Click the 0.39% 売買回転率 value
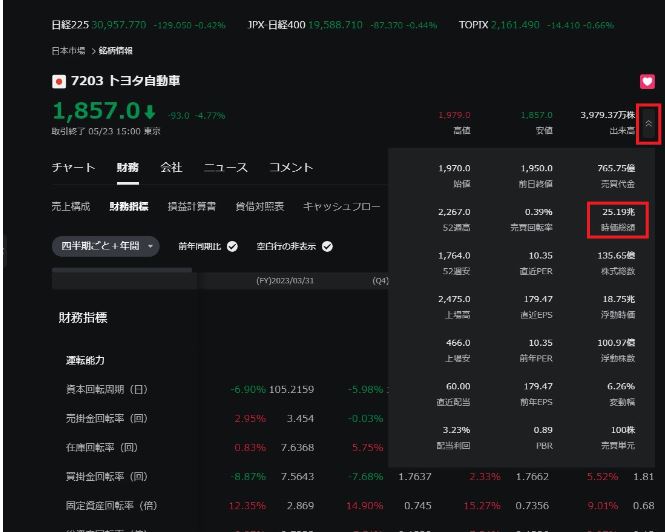The height and width of the screenshot is (532, 665). [x=539, y=212]
